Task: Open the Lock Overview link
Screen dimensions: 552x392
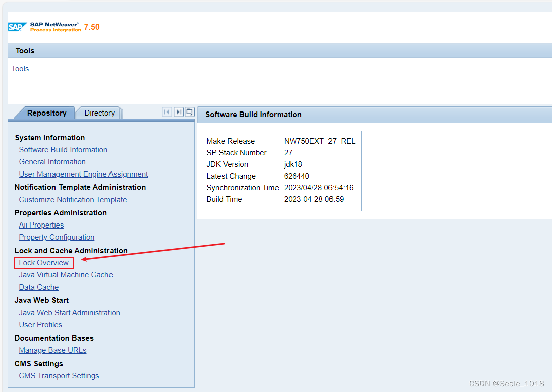Action: click(x=44, y=263)
